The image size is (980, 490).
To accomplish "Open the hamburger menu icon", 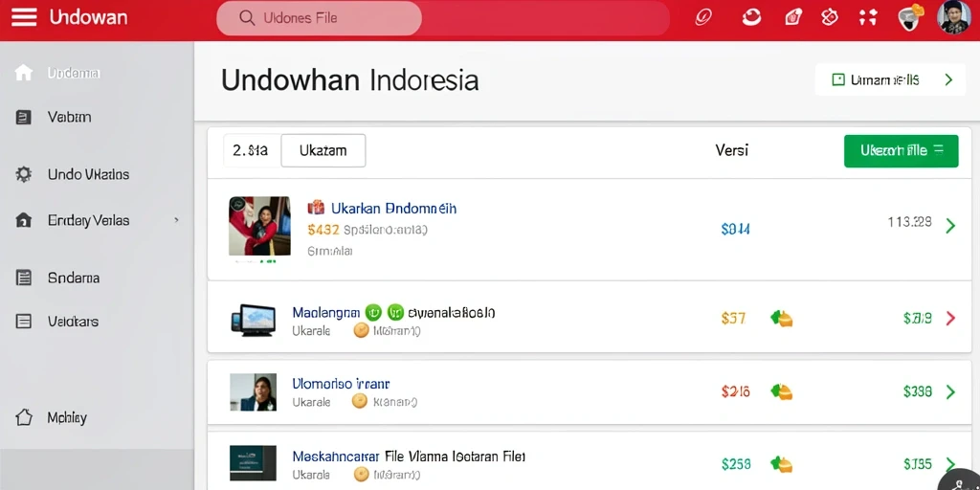I will coord(24,17).
